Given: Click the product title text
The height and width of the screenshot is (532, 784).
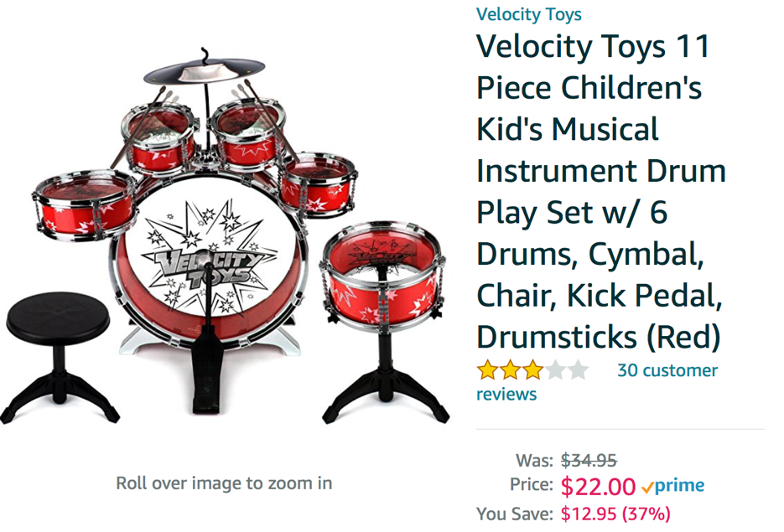Looking at the screenshot, I should (600, 191).
